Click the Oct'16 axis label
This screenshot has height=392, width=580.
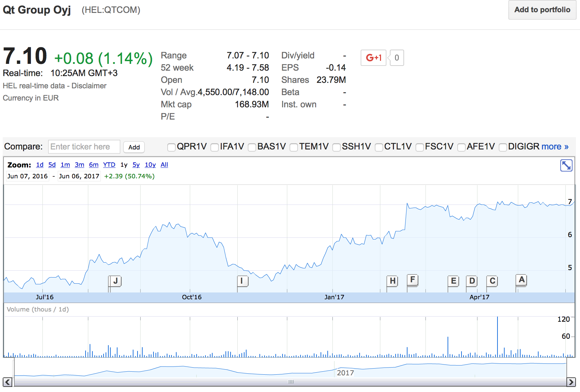[192, 297]
